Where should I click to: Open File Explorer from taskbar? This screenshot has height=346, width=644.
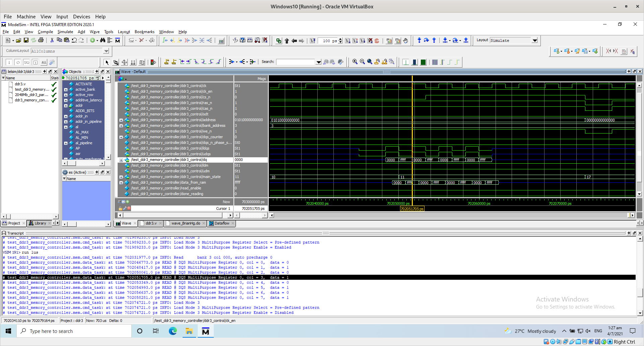pyautogui.click(x=189, y=331)
